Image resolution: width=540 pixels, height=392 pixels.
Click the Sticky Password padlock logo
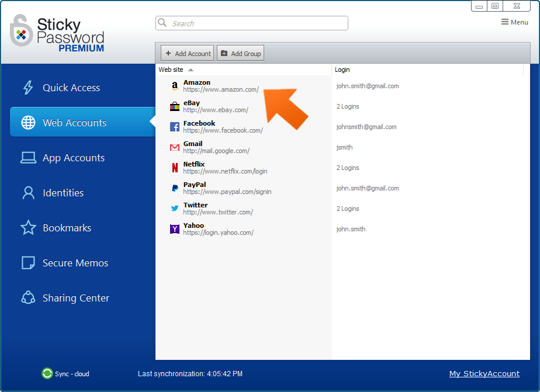22,30
